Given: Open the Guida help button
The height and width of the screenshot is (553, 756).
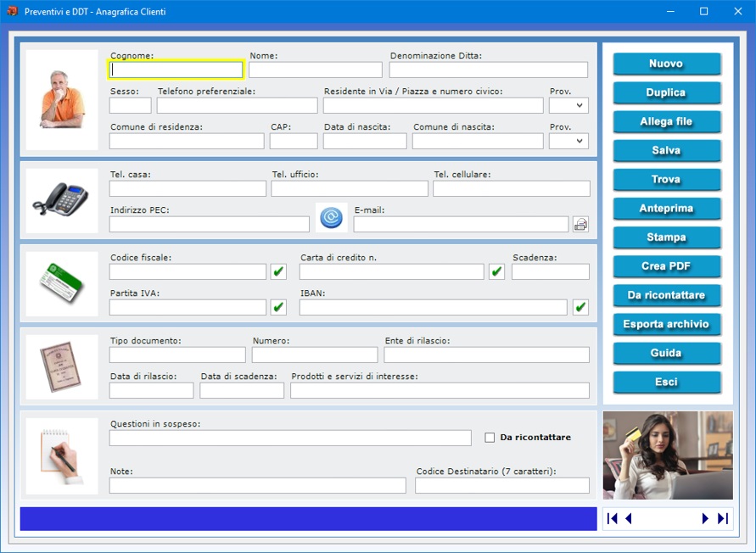Looking at the screenshot, I should pos(666,353).
